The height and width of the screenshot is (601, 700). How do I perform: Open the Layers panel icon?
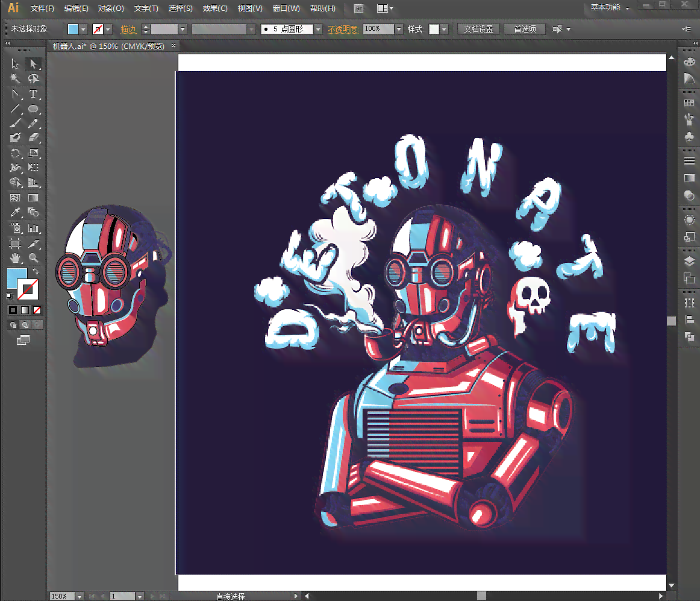coord(689,262)
